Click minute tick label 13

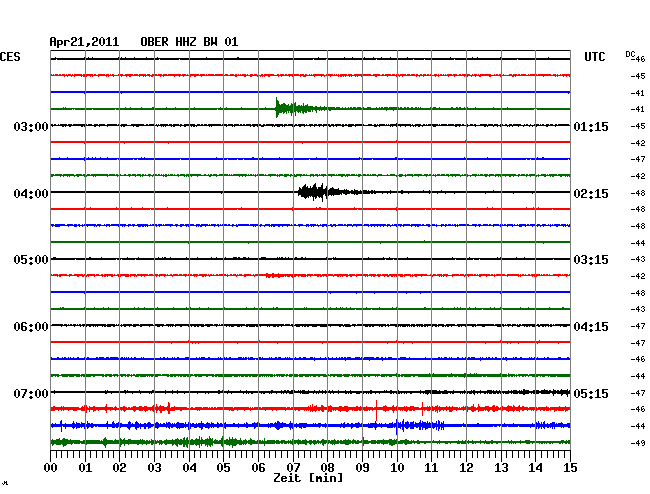click(501, 468)
